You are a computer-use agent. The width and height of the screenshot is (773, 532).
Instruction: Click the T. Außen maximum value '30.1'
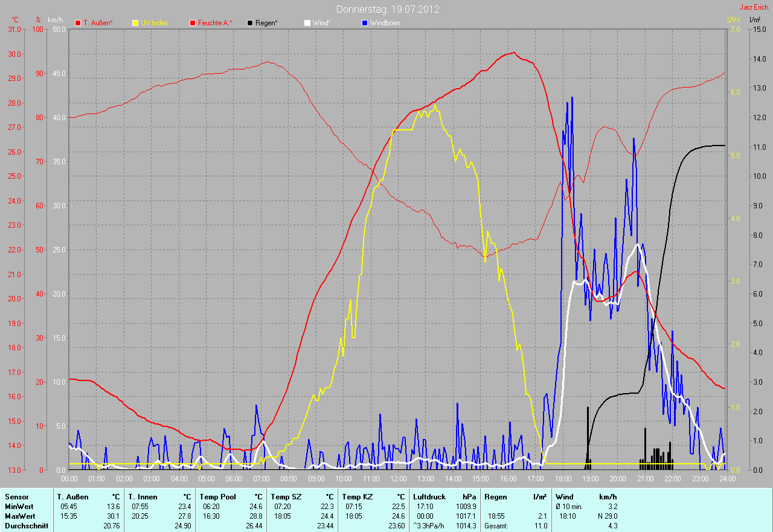[x=113, y=516]
